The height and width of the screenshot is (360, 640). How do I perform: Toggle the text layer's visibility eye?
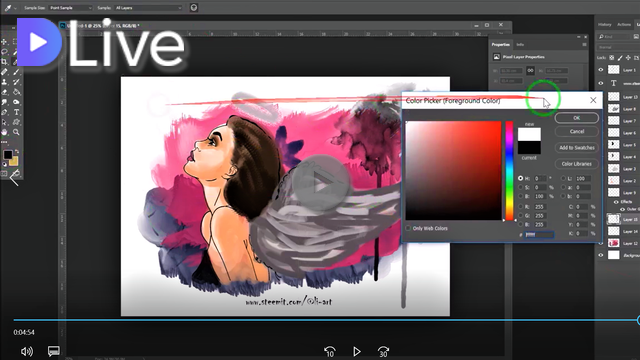click(601, 83)
